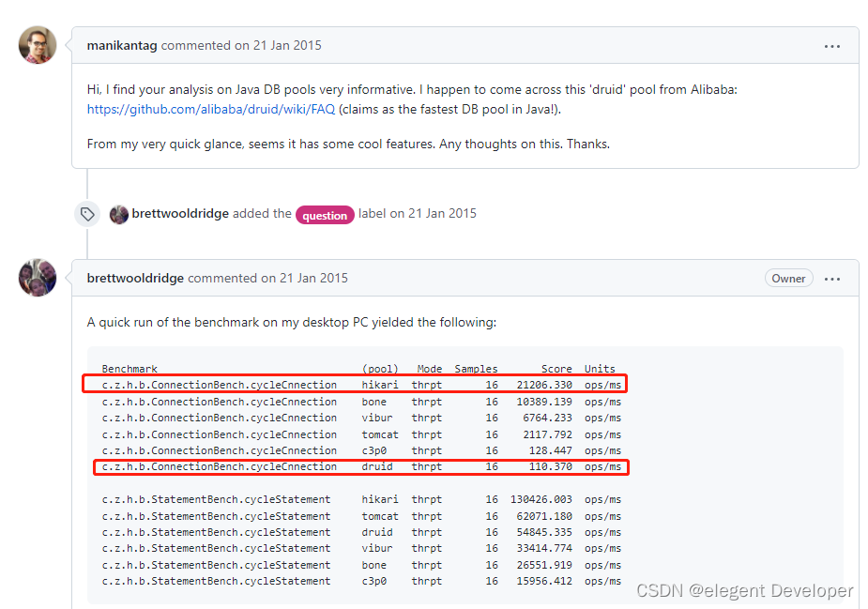Click the 'Score' column header
Viewport: 868px width, 609px height.
pyautogui.click(x=556, y=369)
